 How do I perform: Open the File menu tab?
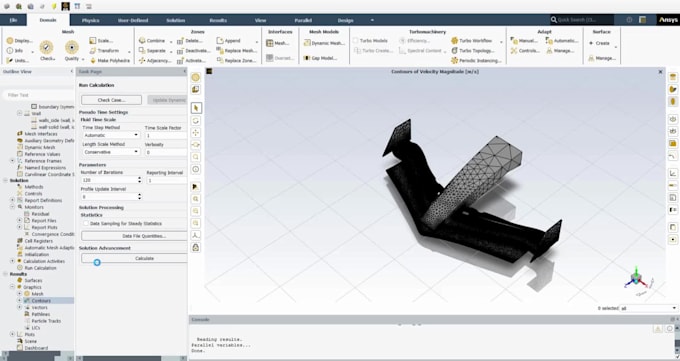[x=13, y=20]
